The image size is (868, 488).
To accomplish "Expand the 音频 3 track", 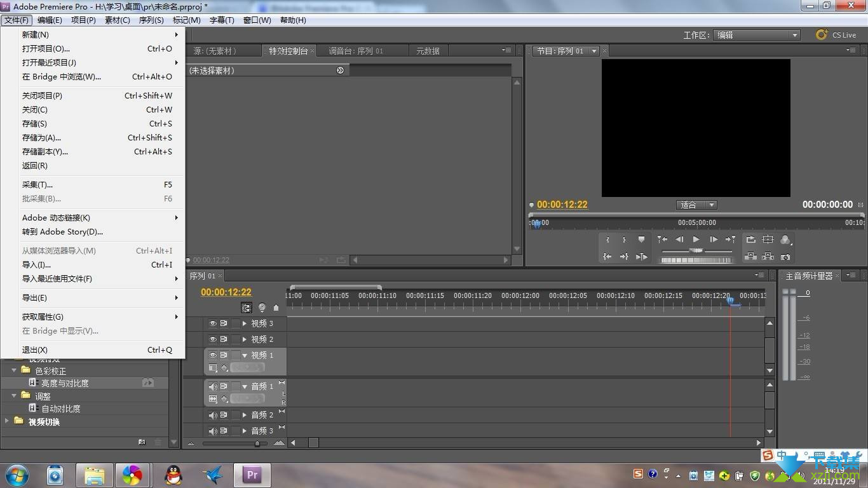I will click(x=245, y=431).
